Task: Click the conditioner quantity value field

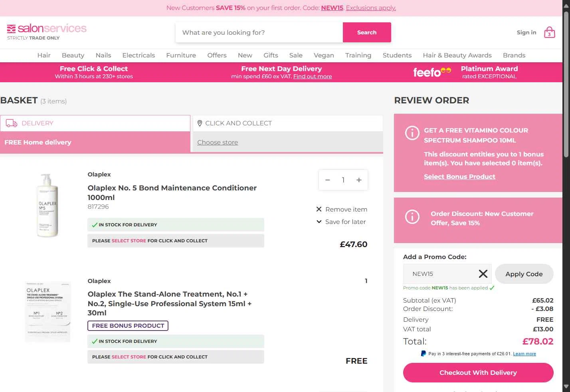Action: (343, 180)
